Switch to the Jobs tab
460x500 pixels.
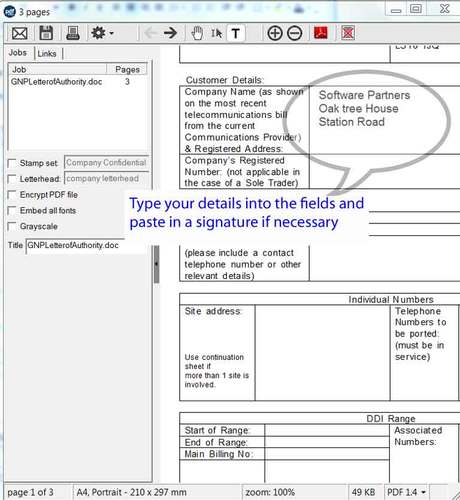pyautogui.click(x=18, y=53)
